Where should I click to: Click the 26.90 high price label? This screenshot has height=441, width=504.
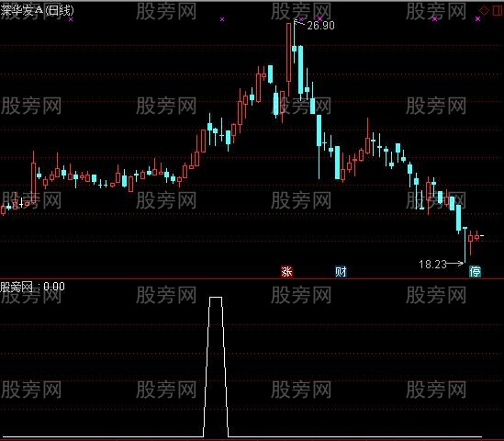pyautogui.click(x=320, y=26)
